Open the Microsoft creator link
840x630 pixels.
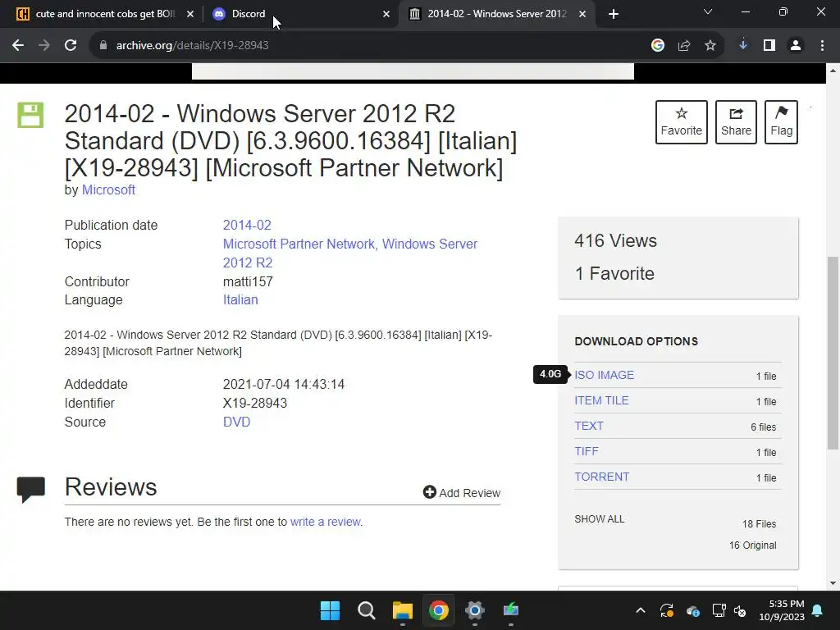(x=108, y=190)
